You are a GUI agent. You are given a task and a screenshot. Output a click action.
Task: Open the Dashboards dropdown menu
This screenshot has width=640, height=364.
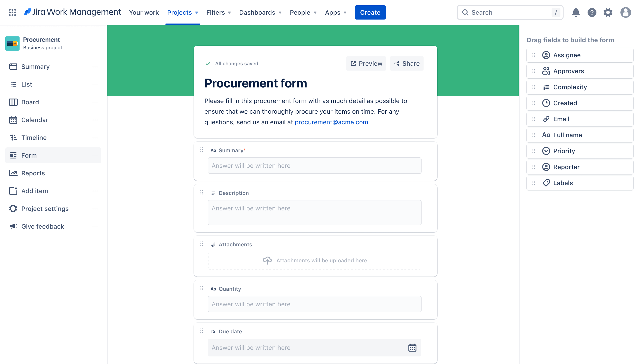click(260, 12)
